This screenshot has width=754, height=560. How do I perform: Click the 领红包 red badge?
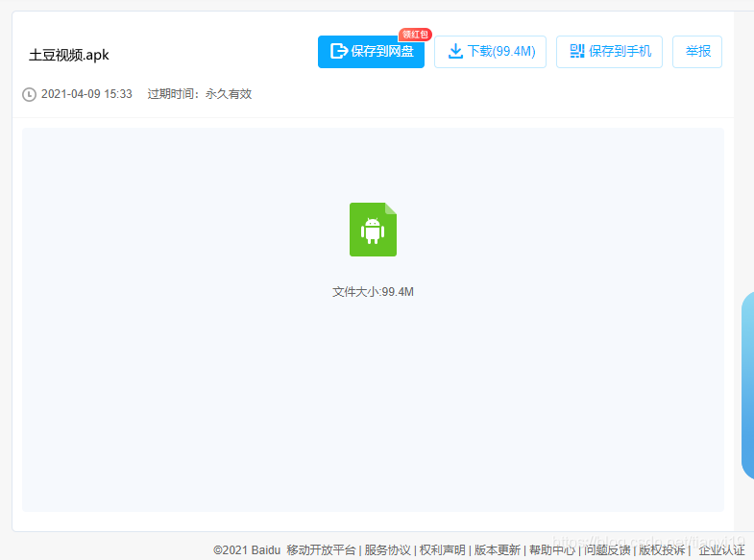click(x=415, y=35)
